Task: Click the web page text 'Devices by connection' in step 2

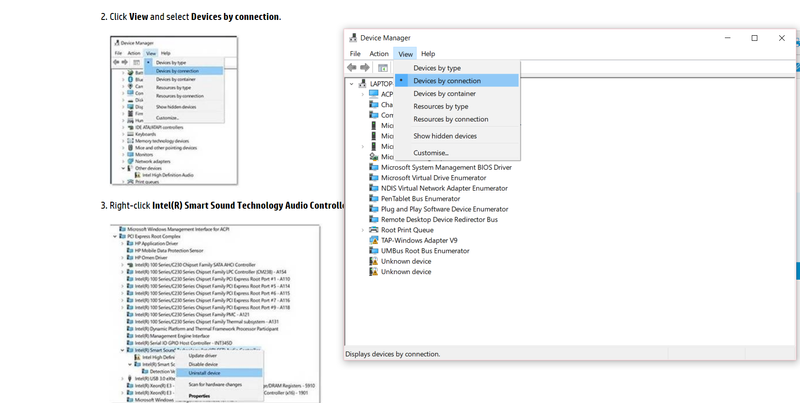Action: click(235, 16)
